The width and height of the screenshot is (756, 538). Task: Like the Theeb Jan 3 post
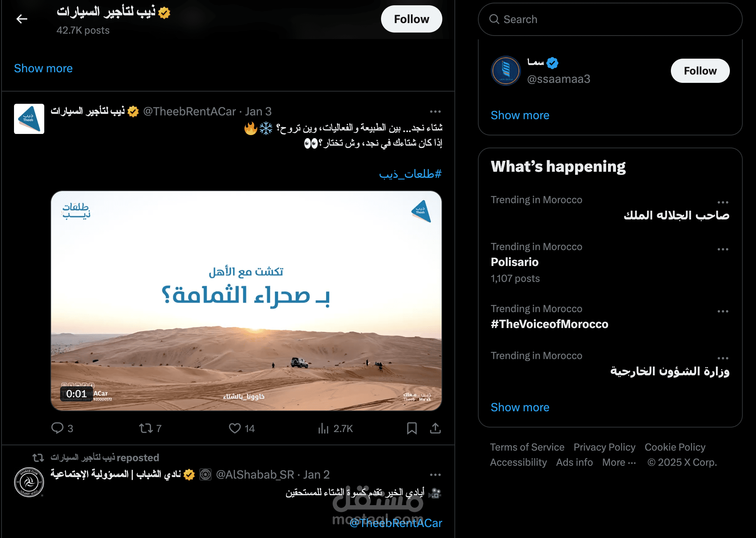(x=242, y=428)
